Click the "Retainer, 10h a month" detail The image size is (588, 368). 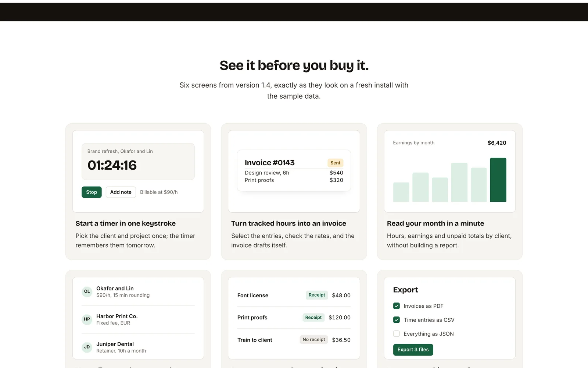coord(121,351)
